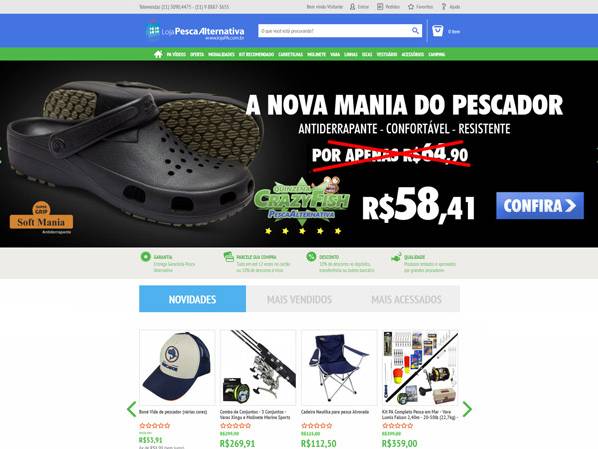Switch to the Mais Acessados tab
Screen dimensions: 598x449
pos(407,299)
